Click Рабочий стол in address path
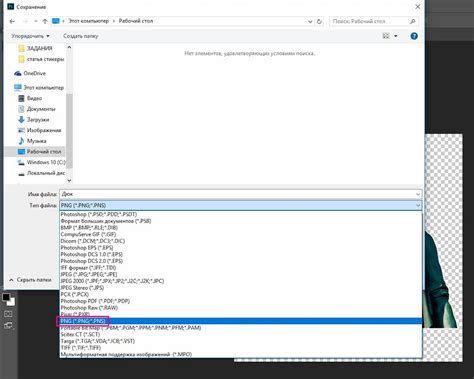 (136, 21)
